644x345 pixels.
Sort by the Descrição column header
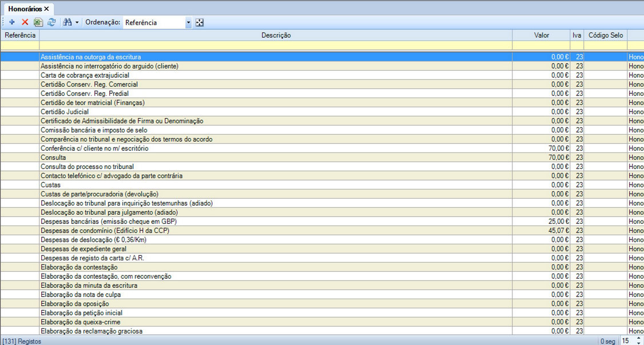pyautogui.click(x=276, y=35)
